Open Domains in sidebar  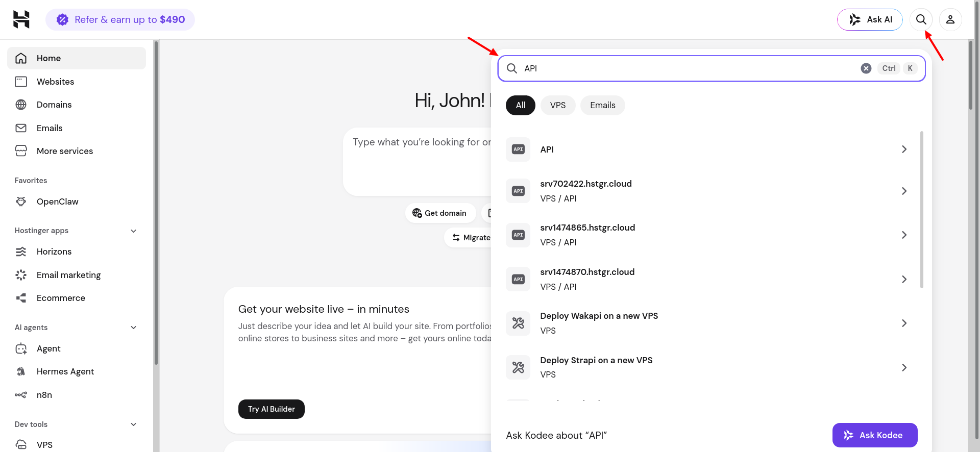tap(77, 105)
